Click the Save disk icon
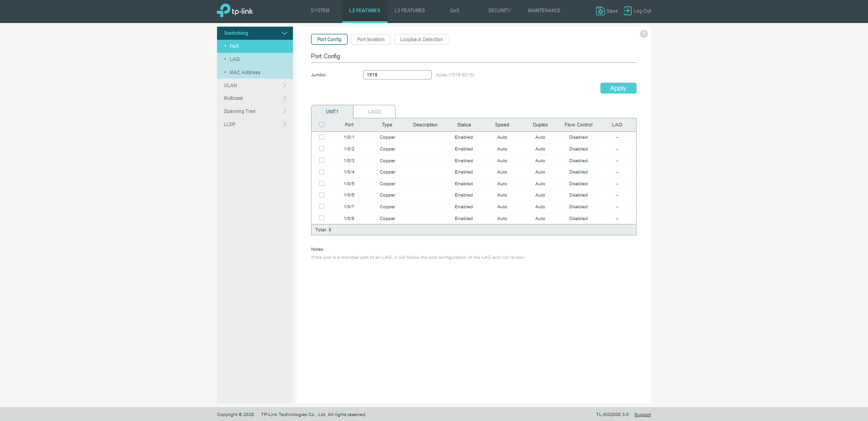868x421 pixels. click(x=600, y=11)
